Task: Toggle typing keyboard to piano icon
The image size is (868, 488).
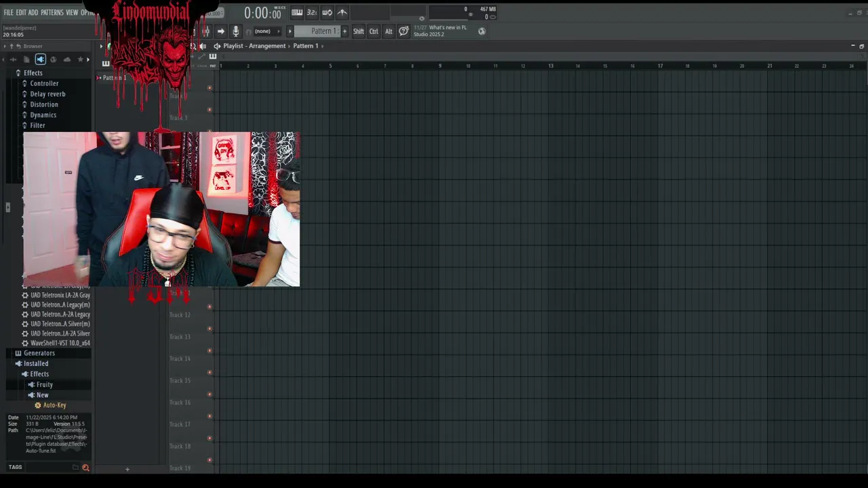Action: (297, 12)
